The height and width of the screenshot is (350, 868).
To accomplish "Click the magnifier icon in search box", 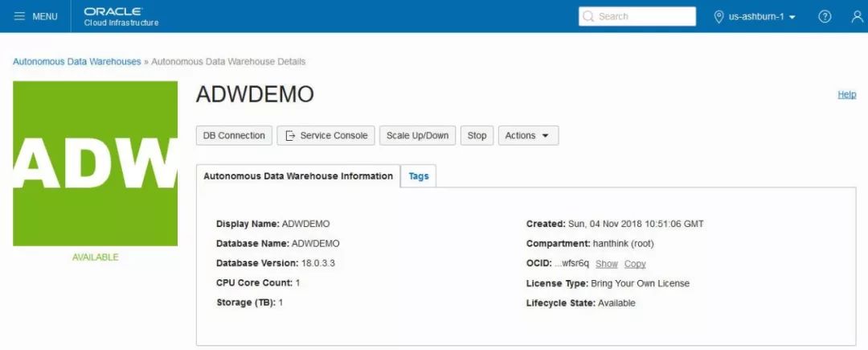I will click(588, 17).
